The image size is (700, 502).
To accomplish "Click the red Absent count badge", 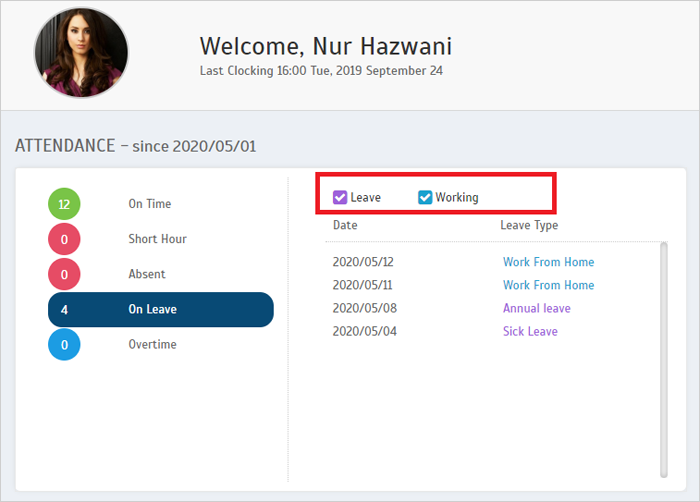I will (x=64, y=274).
